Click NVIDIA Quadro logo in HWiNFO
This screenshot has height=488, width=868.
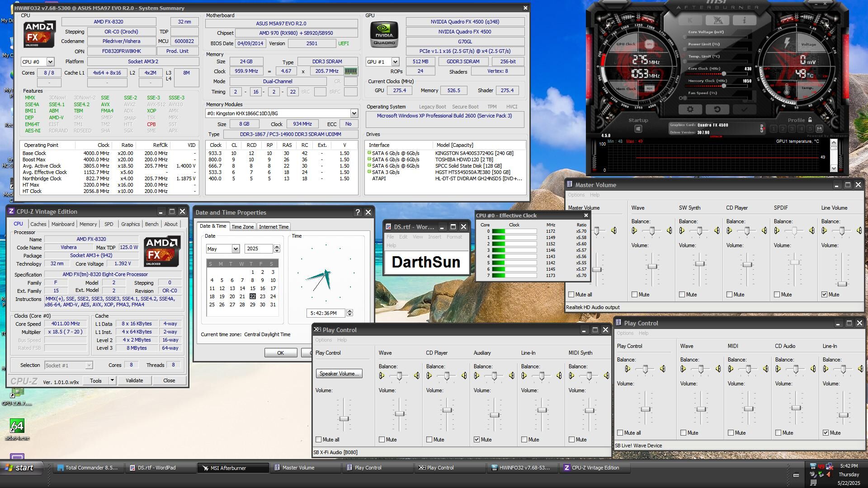click(384, 34)
